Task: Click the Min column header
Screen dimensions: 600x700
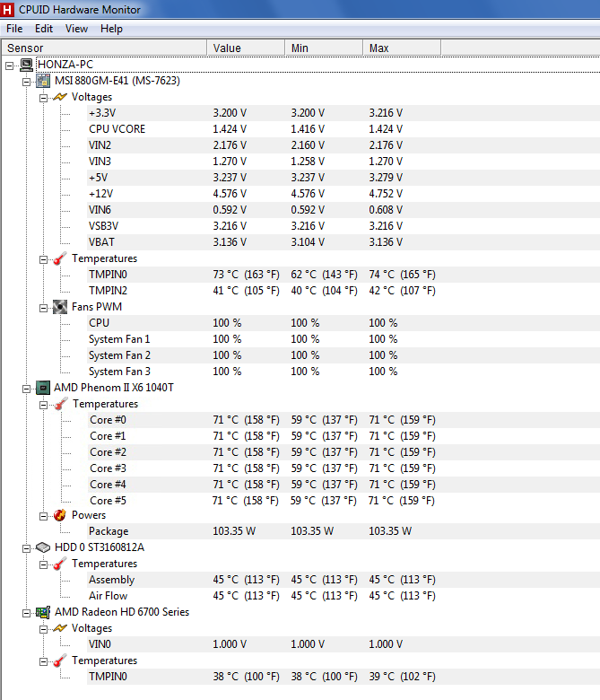Action: (x=324, y=48)
